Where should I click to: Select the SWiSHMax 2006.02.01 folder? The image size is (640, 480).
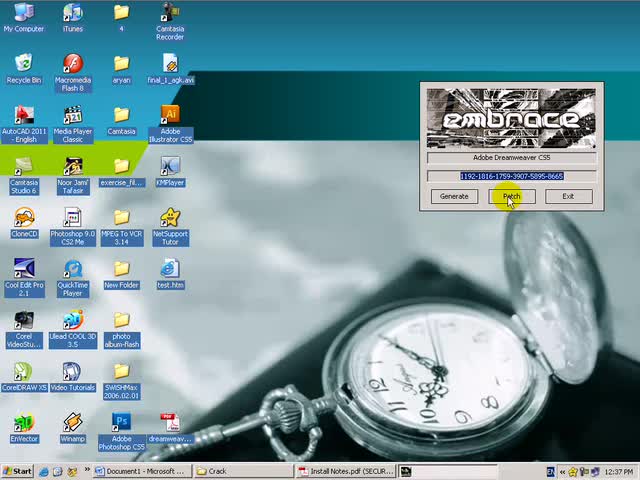121,381
